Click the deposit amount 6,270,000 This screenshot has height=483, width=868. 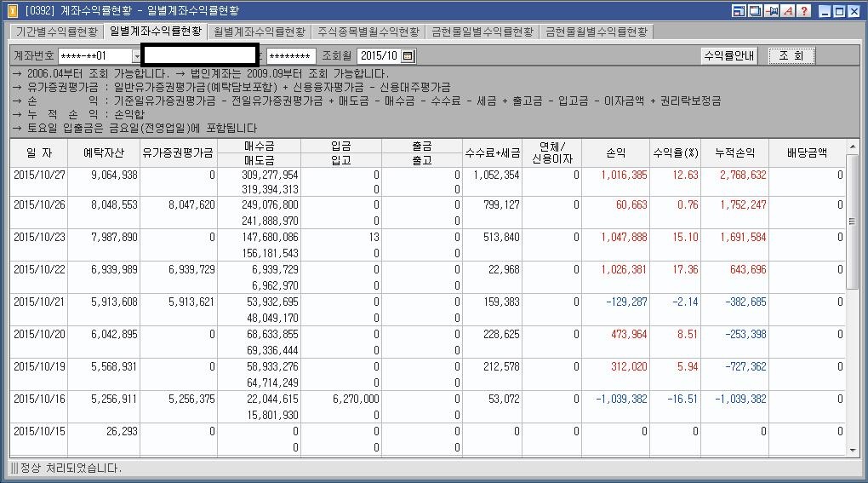356,400
